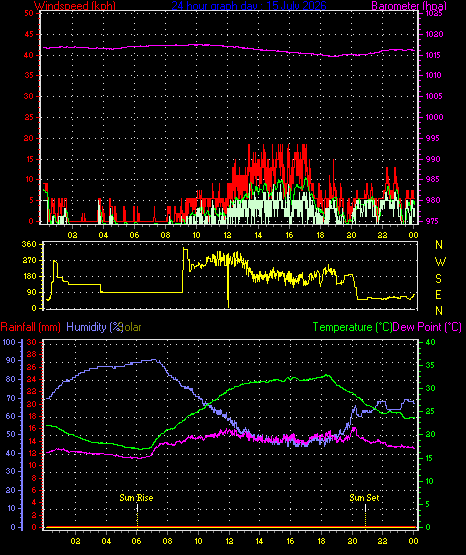Click the Sun Set marker label
Screen dimensions: 466x555
coord(364,498)
